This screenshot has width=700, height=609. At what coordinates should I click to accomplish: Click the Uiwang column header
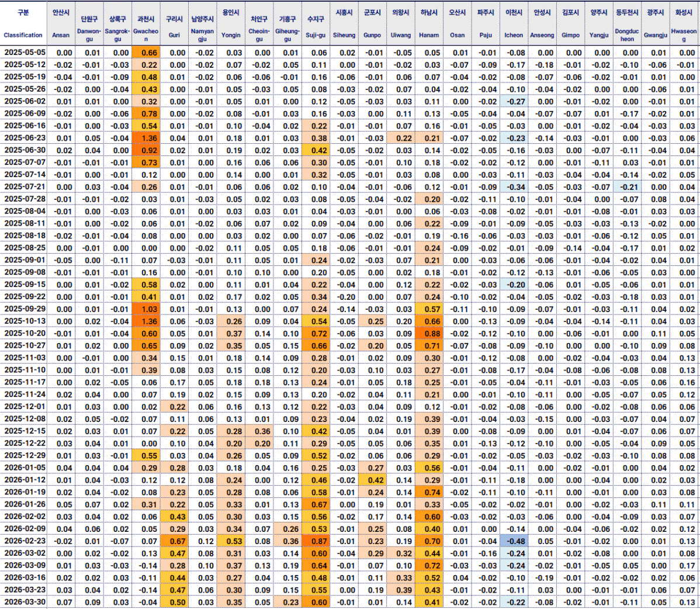tap(401, 23)
